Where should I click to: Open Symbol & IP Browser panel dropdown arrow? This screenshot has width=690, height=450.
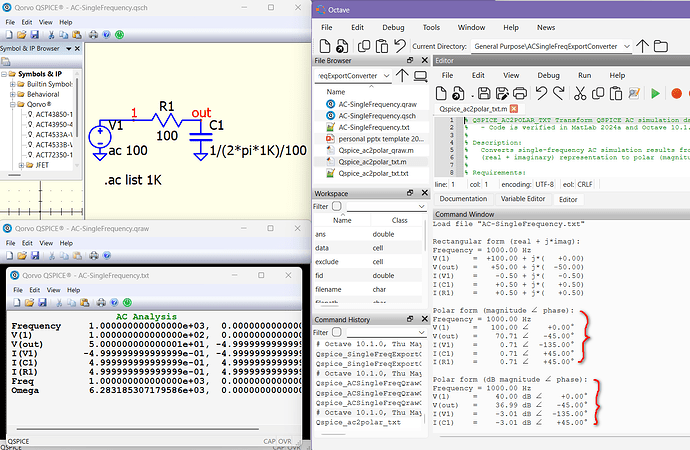point(69,48)
